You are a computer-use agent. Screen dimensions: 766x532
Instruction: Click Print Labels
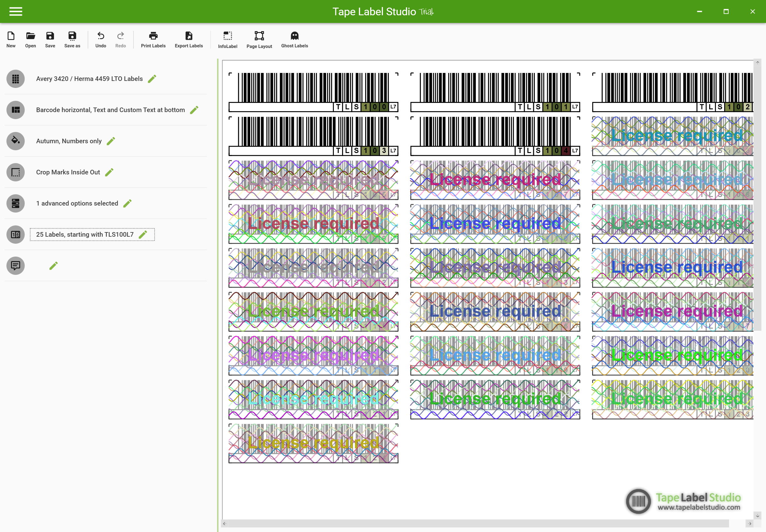tap(153, 40)
